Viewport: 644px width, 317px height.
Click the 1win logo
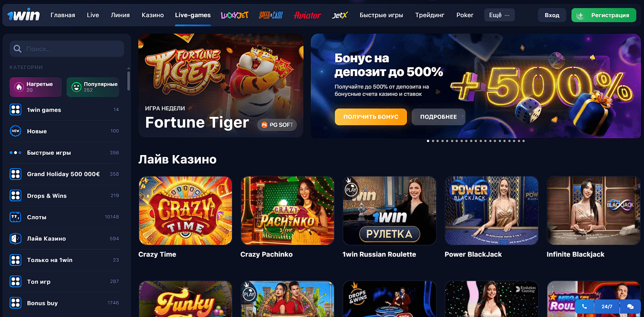coord(24,15)
